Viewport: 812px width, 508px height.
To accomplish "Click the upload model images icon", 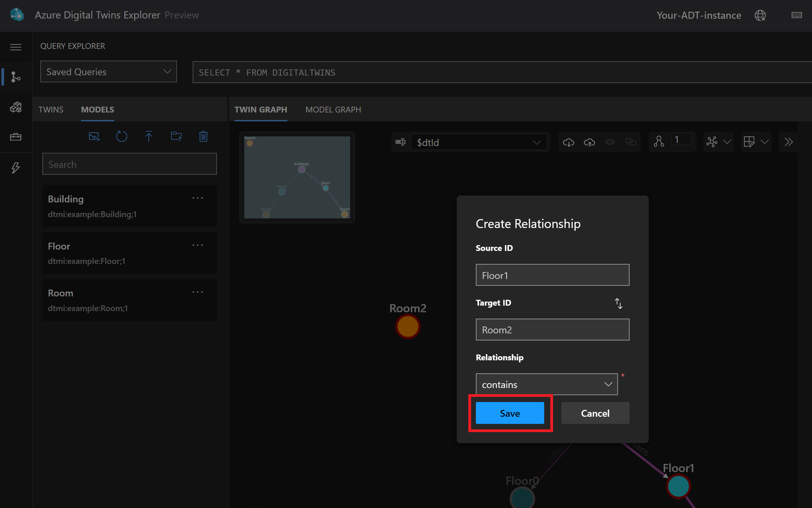I will (94, 137).
